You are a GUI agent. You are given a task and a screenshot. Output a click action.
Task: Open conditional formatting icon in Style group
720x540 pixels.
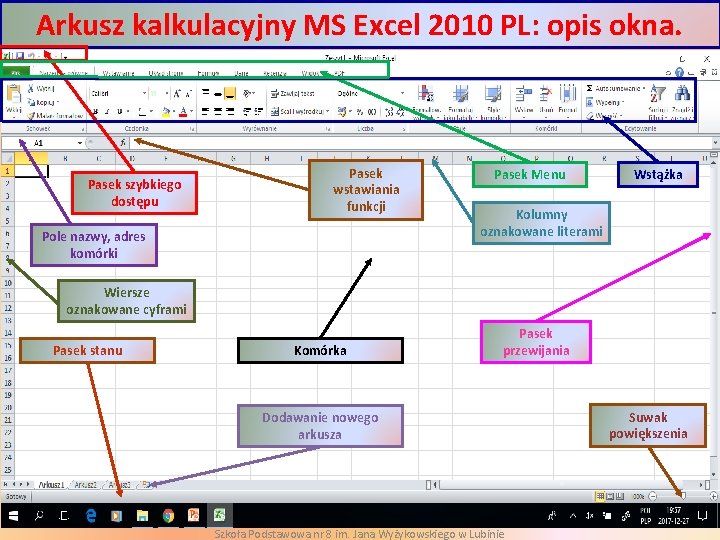point(426,94)
